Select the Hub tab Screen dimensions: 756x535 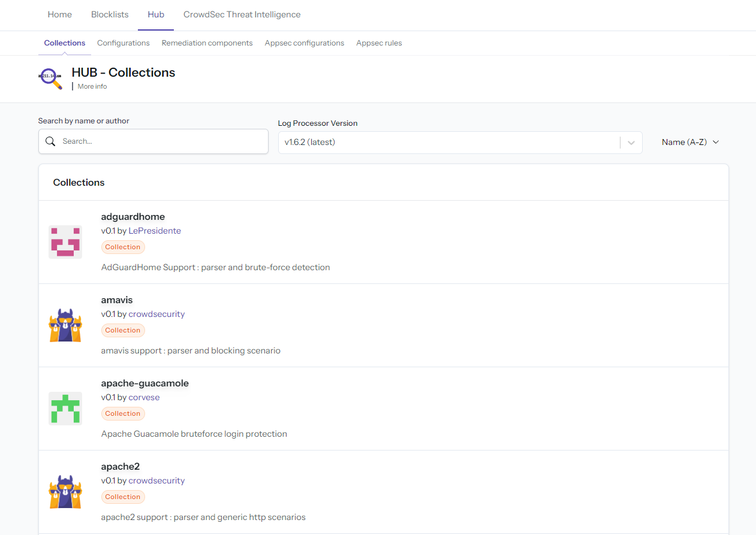tap(156, 14)
